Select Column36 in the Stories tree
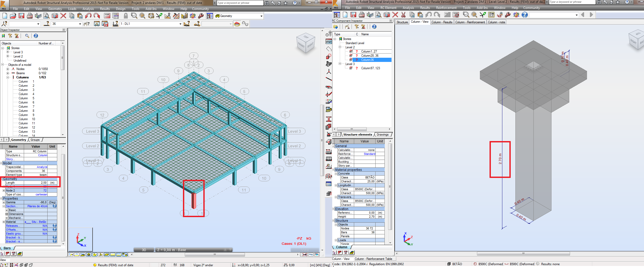644x267 pixels. [367, 60]
